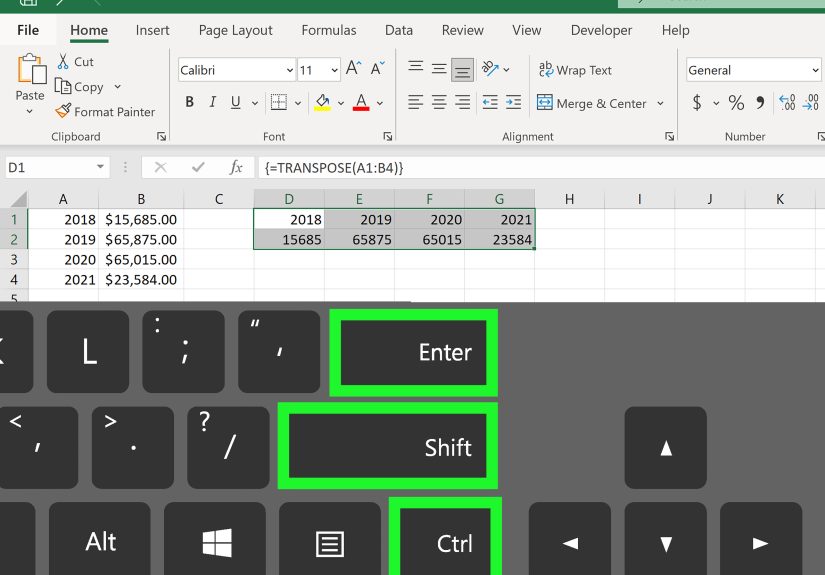The height and width of the screenshot is (575, 825).
Task: Expand borders options arrow
Action: click(x=298, y=103)
